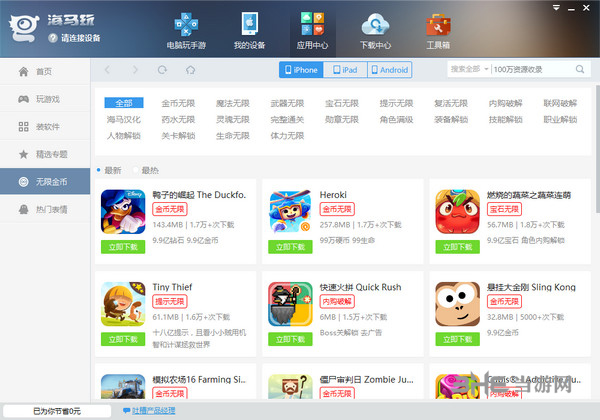Viewport: 600px width, 420px height.
Task: Click the home icon in navigation bar
Action: tap(190, 70)
